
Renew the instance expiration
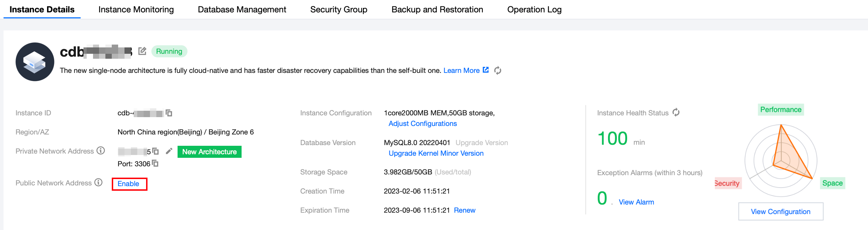point(464,210)
